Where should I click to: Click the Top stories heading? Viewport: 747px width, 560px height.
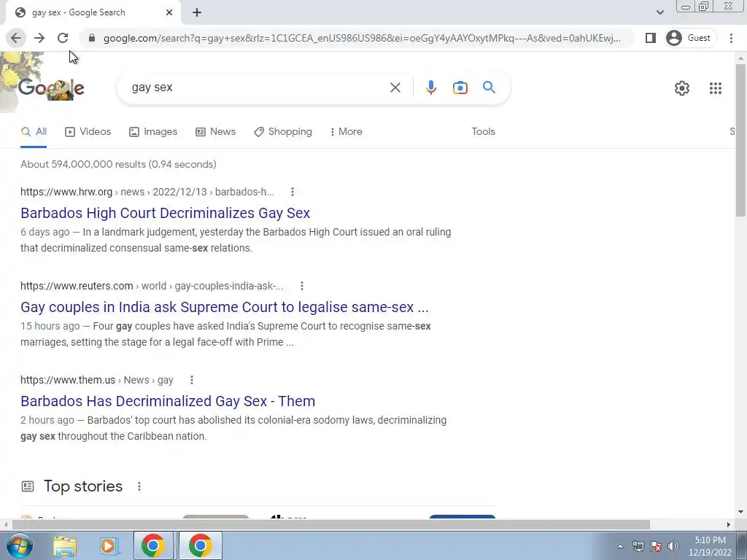[x=83, y=486]
